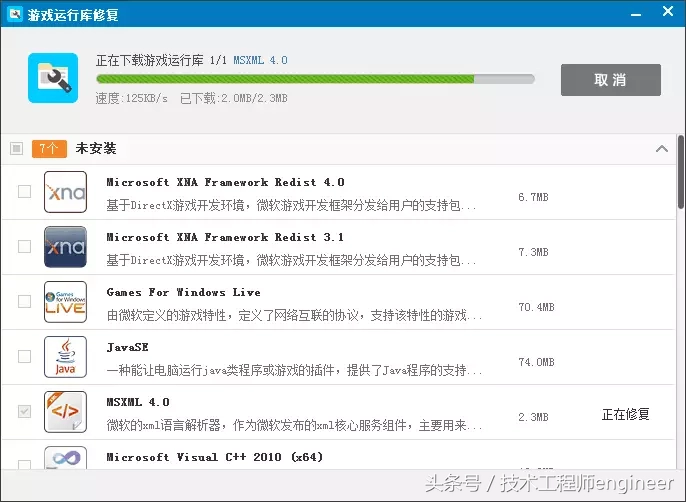Click the 74.0MB size value
686x502 pixels.
coord(536,362)
